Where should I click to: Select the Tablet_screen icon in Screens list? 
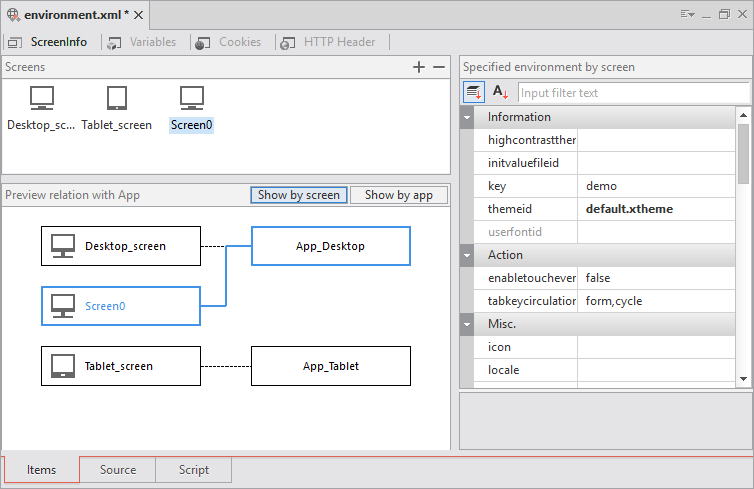point(117,99)
